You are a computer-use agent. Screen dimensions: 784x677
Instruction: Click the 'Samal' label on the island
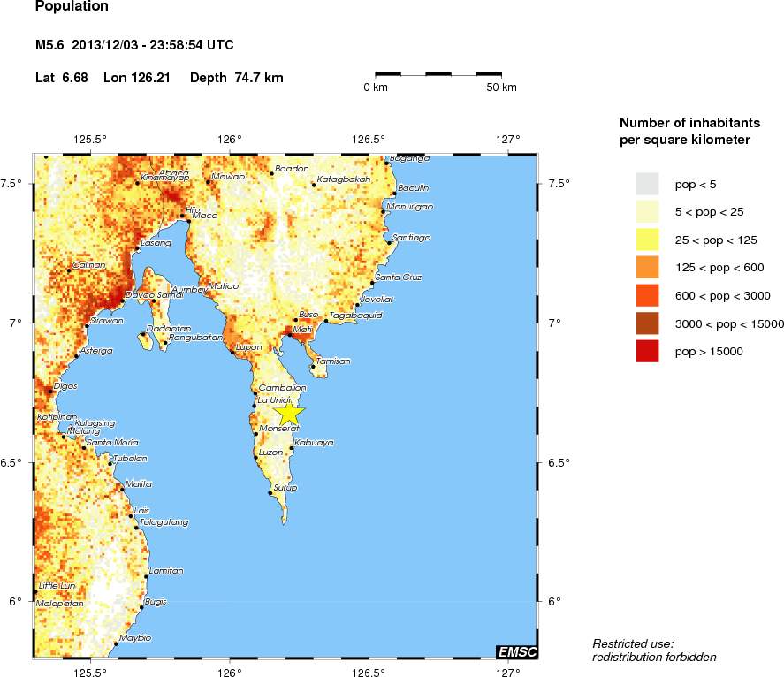171,295
